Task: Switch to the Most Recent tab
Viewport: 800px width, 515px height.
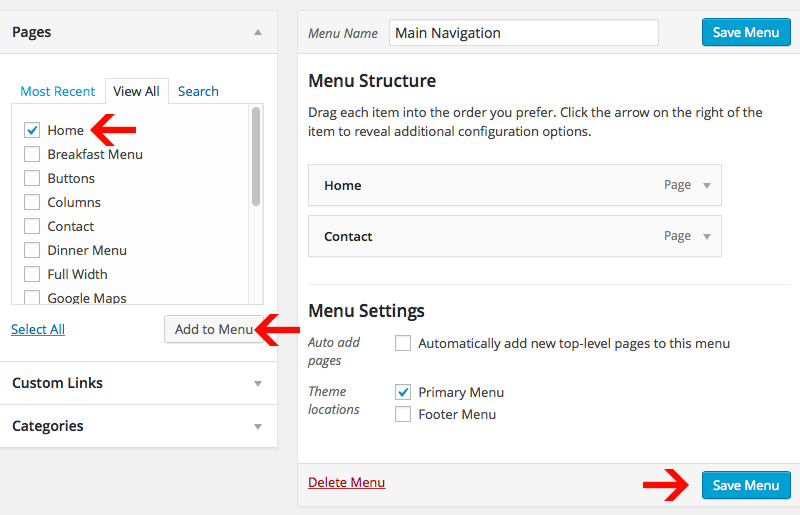Action: [x=58, y=91]
